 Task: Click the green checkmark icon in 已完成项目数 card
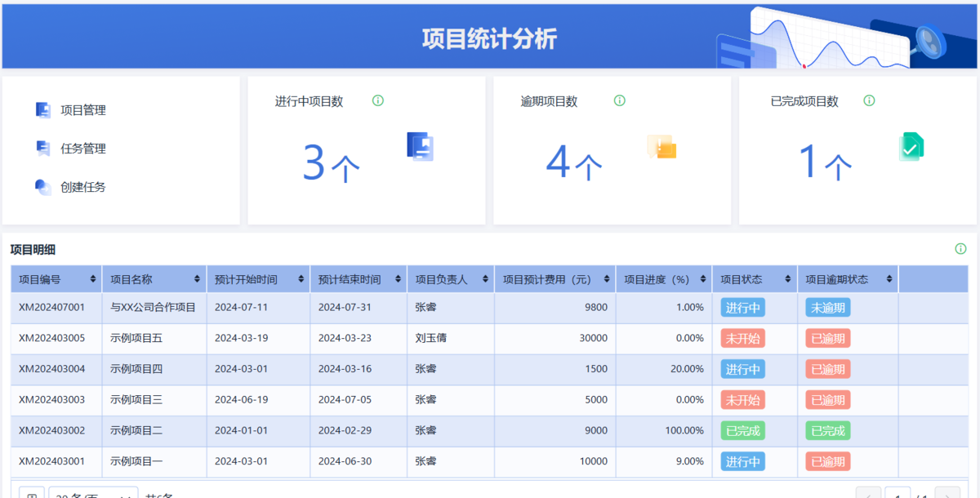[911, 146]
